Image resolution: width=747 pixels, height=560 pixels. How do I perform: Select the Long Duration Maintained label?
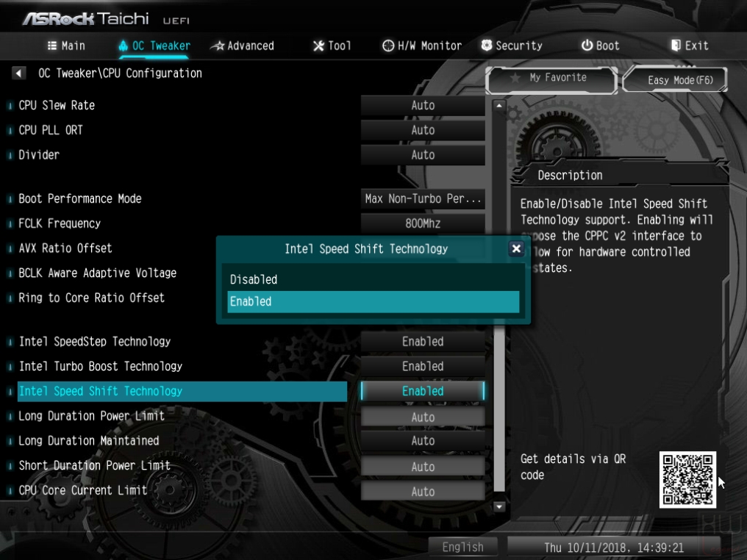click(x=89, y=440)
